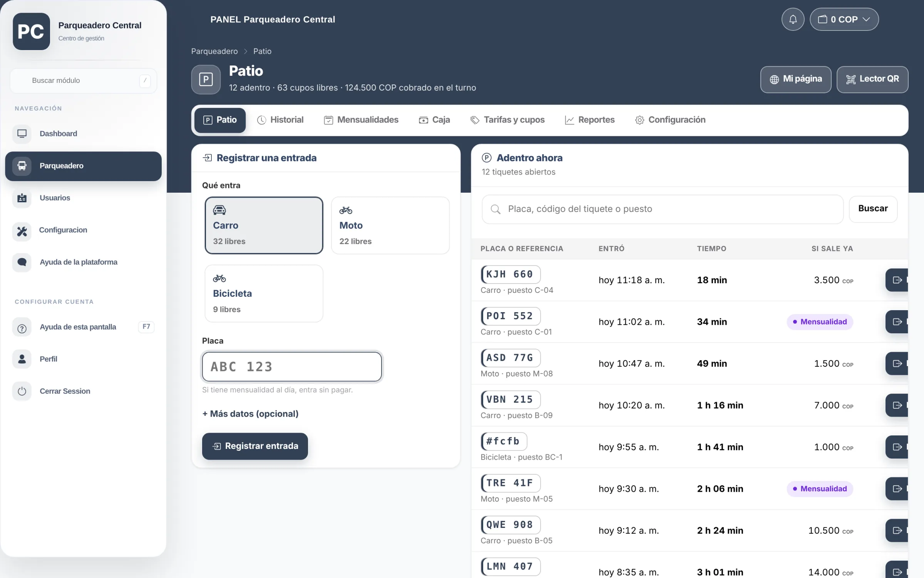The width and height of the screenshot is (924, 578).
Task: Switch to the Historial tab
Action: point(280,120)
